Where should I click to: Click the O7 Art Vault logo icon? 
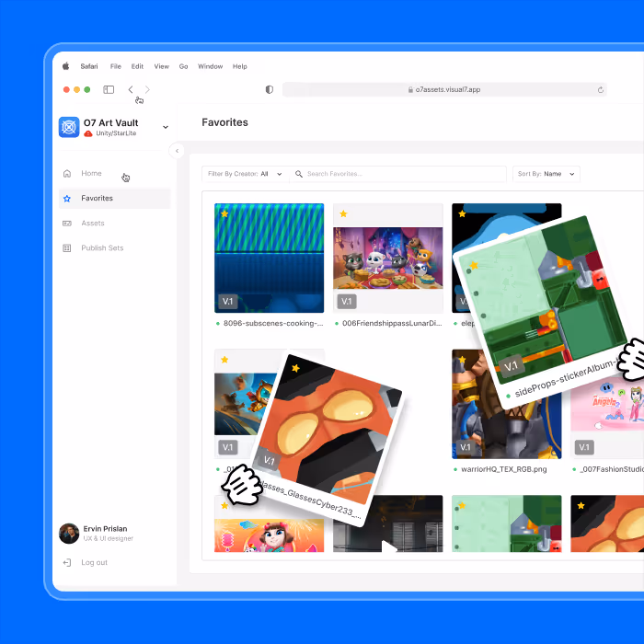[69, 127]
